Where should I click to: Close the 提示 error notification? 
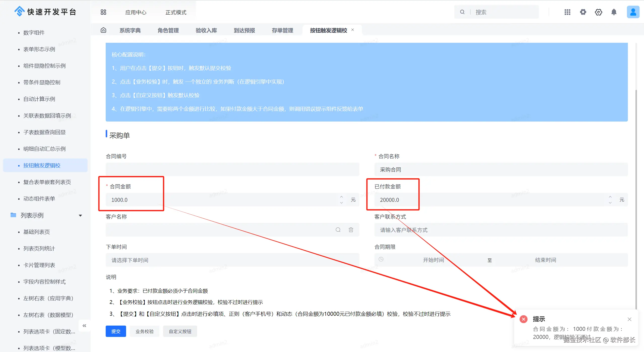coord(629,319)
